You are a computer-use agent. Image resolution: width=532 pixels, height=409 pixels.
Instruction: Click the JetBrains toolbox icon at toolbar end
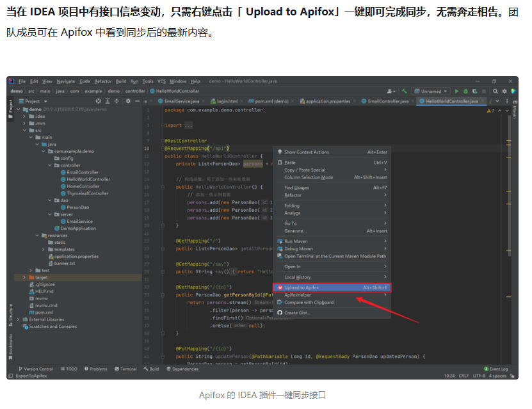[x=513, y=92]
